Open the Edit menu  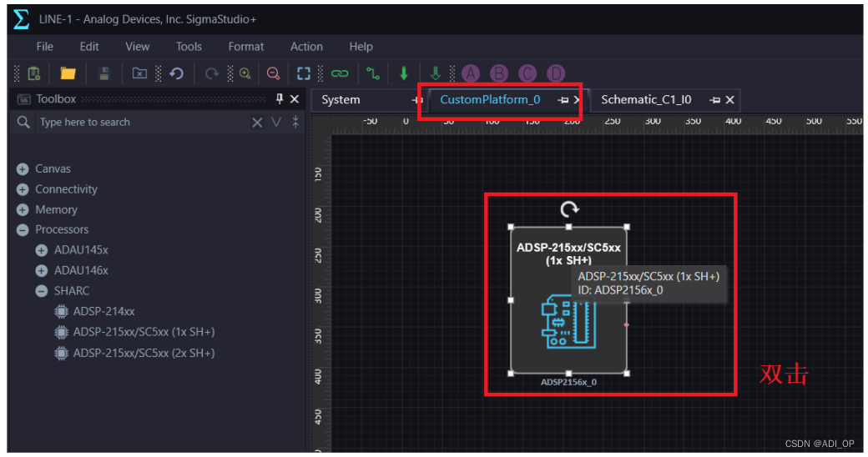click(x=89, y=47)
